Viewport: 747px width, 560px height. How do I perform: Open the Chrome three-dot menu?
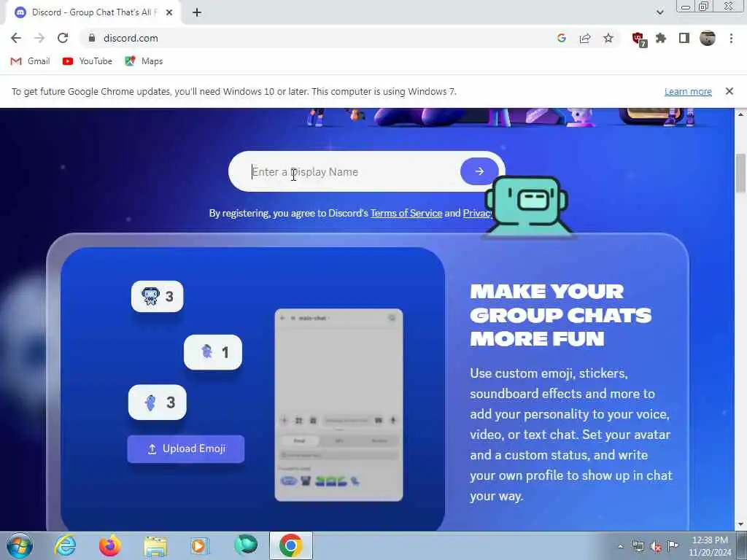(x=731, y=38)
